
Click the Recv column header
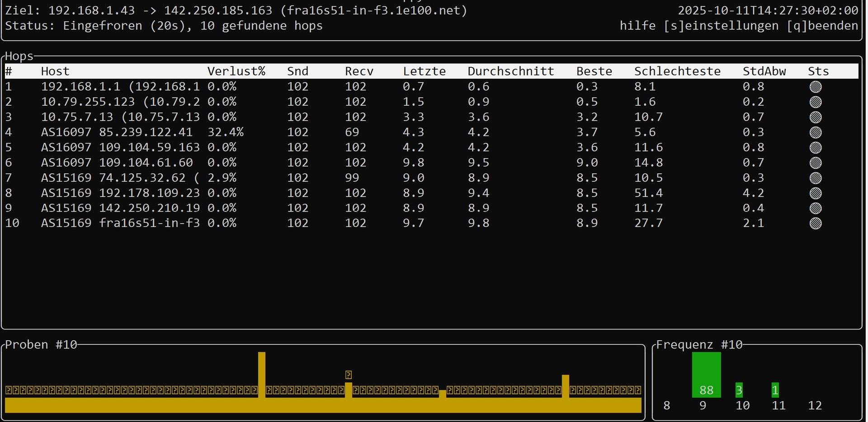(x=359, y=71)
